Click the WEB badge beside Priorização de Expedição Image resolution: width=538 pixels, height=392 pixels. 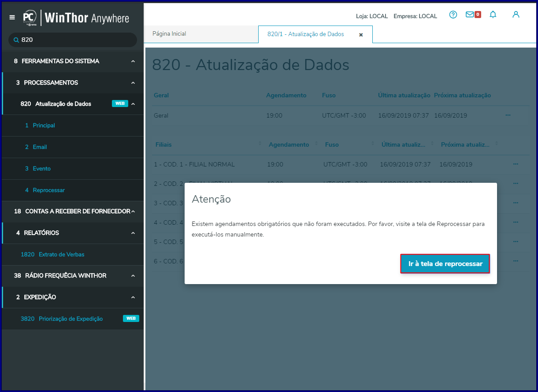point(131,318)
